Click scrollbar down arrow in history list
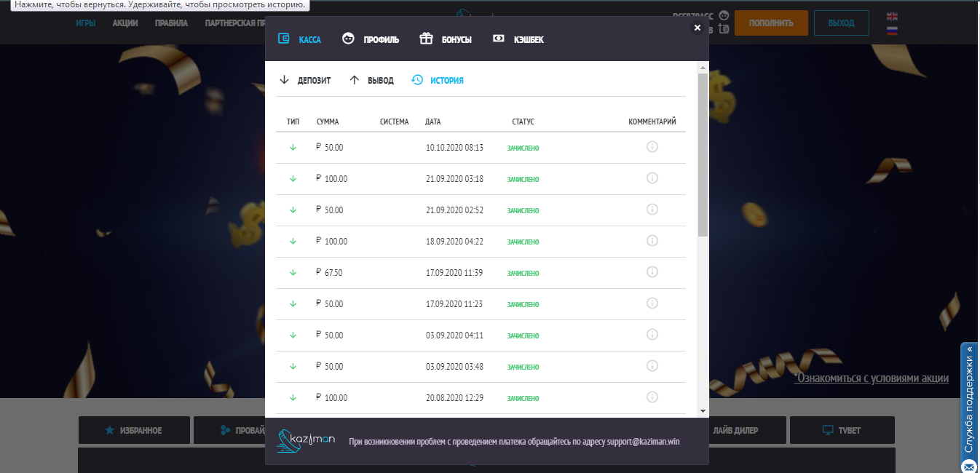Screen dimensions: 980x473 [703, 411]
